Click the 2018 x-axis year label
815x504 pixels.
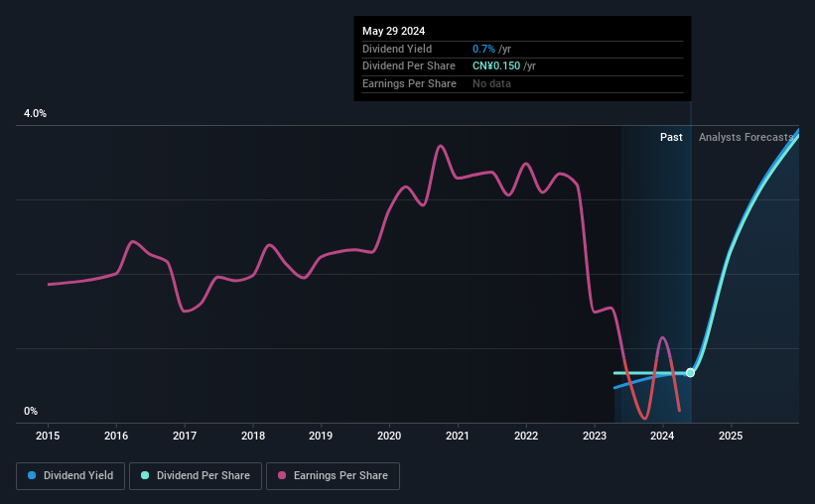tap(252, 436)
